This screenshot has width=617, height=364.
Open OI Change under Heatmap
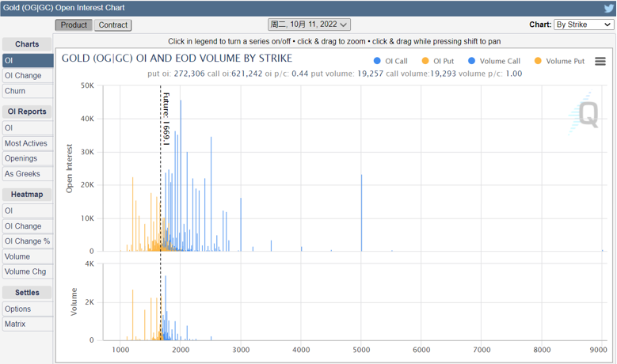click(x=28, y=226)
